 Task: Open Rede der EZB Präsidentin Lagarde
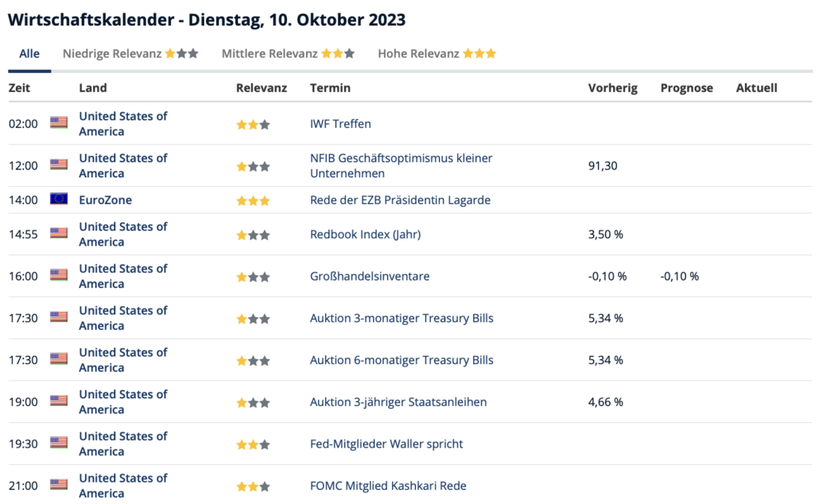coord(400,200)
